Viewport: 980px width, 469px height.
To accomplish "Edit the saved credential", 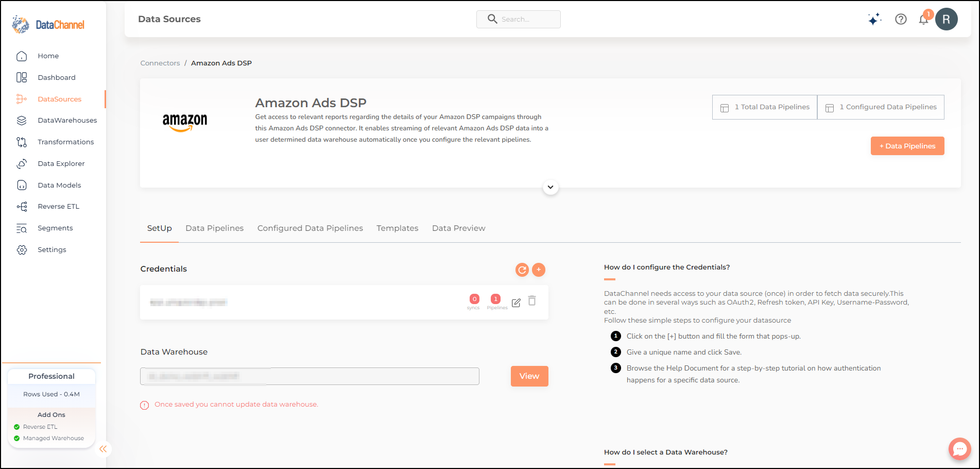I will click(x=516, y=303).
